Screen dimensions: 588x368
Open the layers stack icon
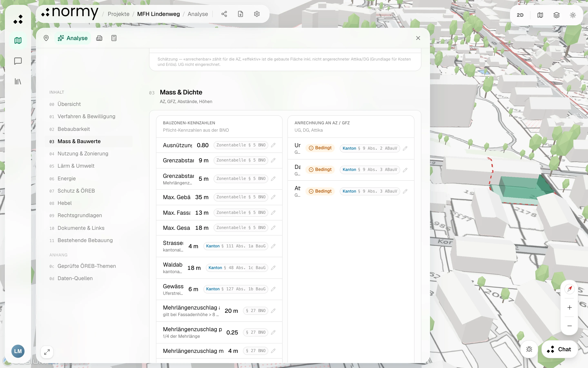tap(556, 15)
